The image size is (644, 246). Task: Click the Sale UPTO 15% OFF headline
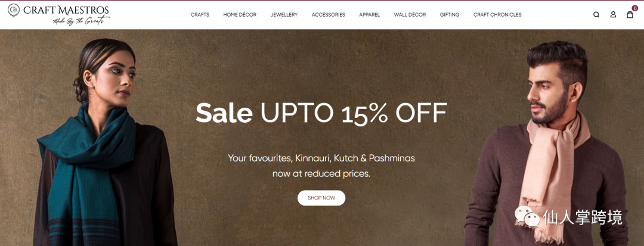[x=321, y=113]
